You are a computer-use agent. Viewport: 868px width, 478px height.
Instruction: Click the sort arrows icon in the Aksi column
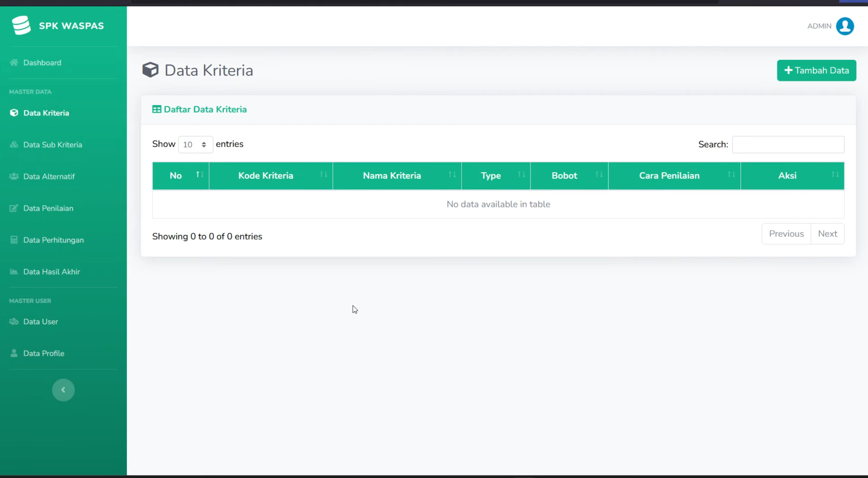pyautogui.click(x=835, y=175)
